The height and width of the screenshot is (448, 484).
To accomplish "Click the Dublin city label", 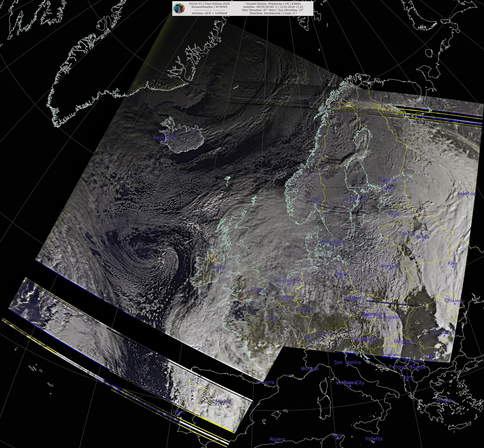I will (218, 267).
